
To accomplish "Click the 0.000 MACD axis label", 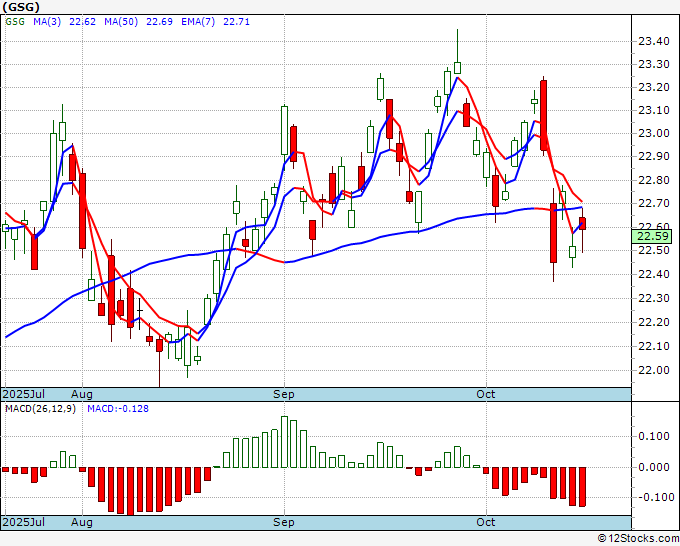I will tap(654, 468).
